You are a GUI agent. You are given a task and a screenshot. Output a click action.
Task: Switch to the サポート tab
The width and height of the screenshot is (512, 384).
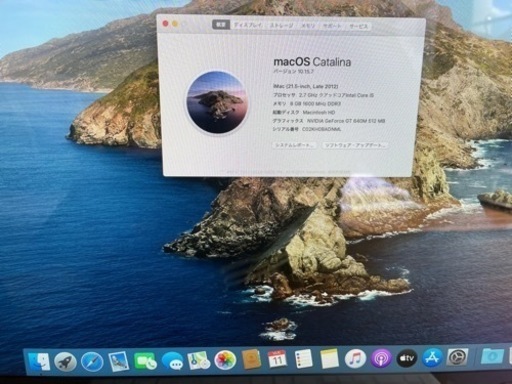(x=332, y=26)
